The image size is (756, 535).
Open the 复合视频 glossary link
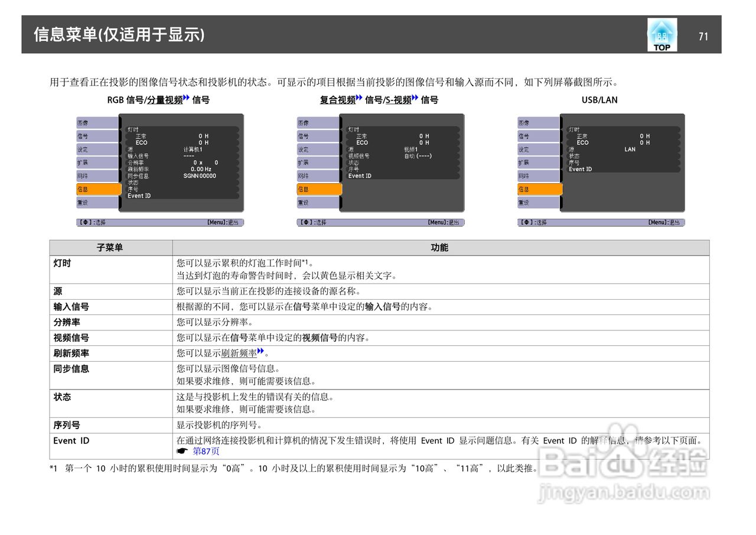(338, 100)
